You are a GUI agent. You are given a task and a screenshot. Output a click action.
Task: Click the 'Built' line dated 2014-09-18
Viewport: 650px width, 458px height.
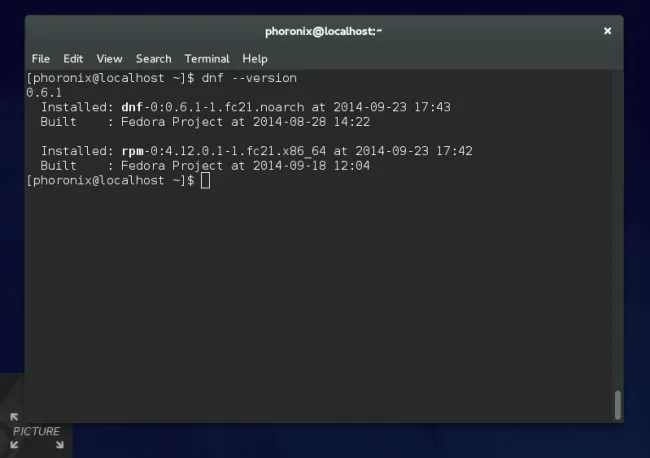(205, 165)
